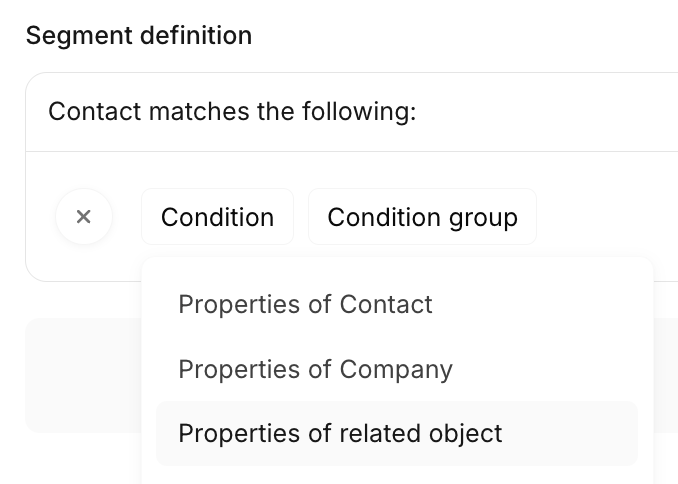Select Properties of Contact option
This screenshot has width=678, height=484.
pyautogui.click(x=305, y=304)
